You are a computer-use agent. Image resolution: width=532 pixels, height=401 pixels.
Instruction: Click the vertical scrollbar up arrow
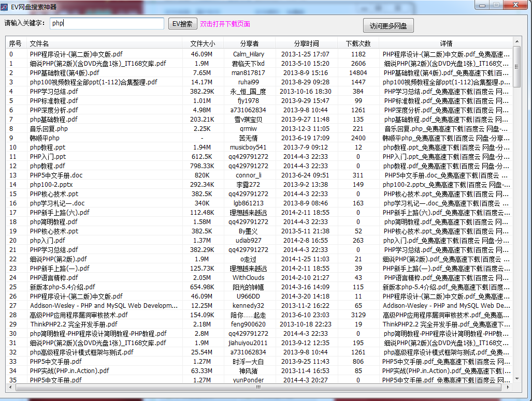(x=516, y=41)
